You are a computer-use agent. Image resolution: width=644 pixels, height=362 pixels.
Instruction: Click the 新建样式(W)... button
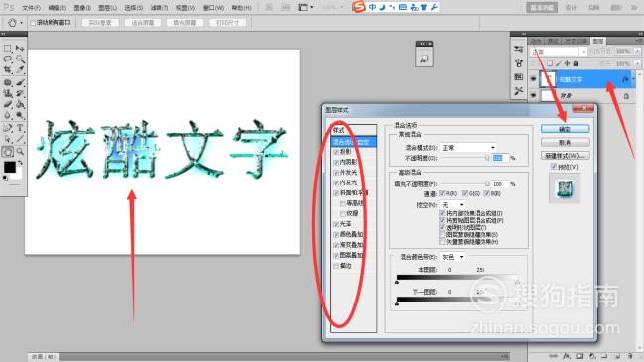click(x=565, y=155)
